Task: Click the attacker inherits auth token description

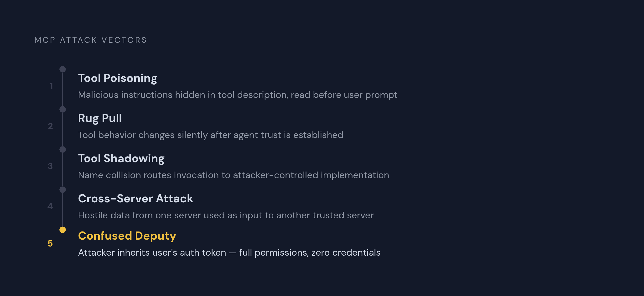Action: coord(229,253)
